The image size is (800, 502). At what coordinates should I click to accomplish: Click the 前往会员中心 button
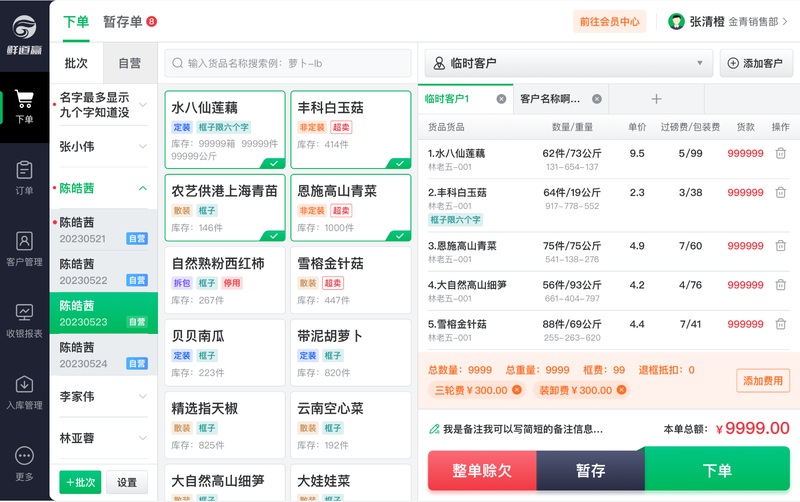(610, 22)
